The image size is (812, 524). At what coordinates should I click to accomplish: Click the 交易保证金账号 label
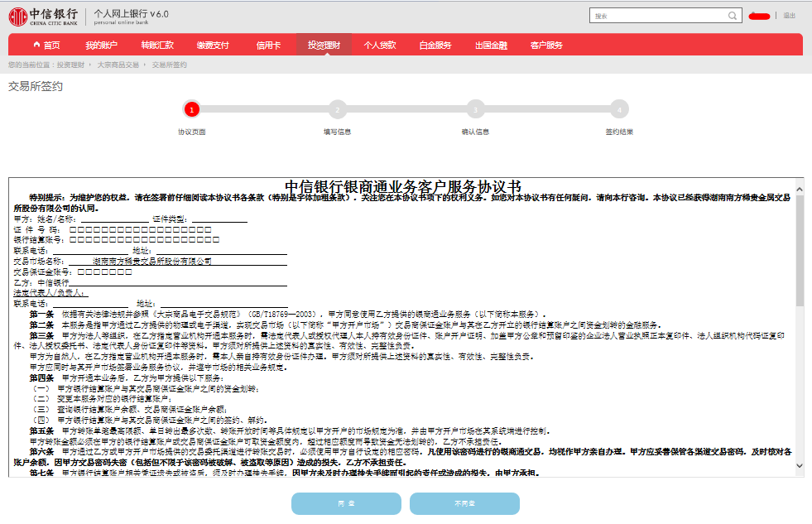44,272
